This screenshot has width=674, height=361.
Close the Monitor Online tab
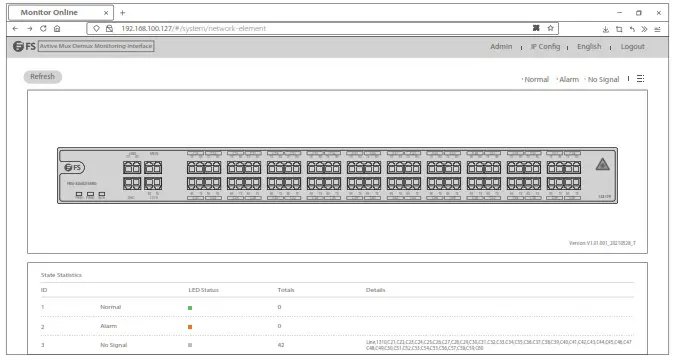click(x=106, y=13)
